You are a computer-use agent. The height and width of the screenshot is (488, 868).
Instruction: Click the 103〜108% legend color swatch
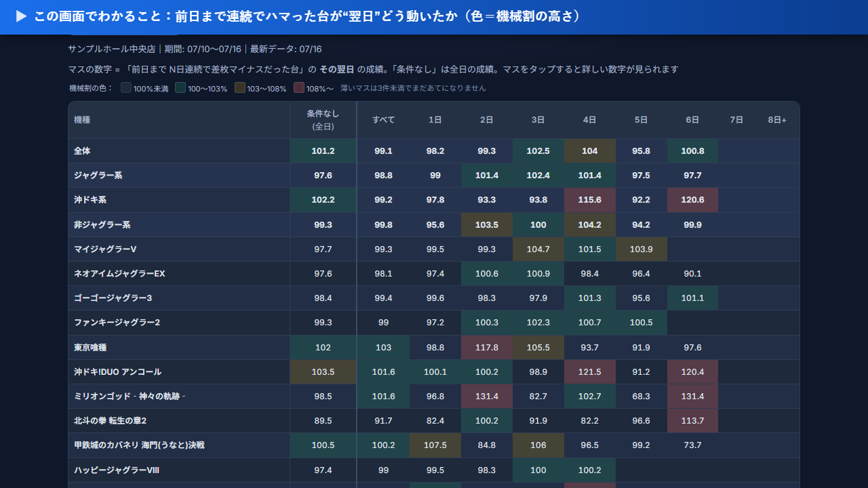(x=240, y=87)
